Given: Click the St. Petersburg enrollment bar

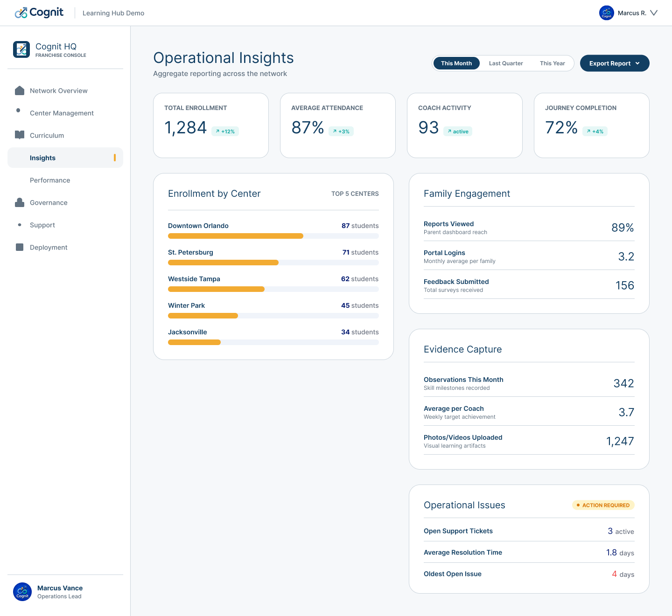Looking at the screenshot, I should tap(273, 263).
